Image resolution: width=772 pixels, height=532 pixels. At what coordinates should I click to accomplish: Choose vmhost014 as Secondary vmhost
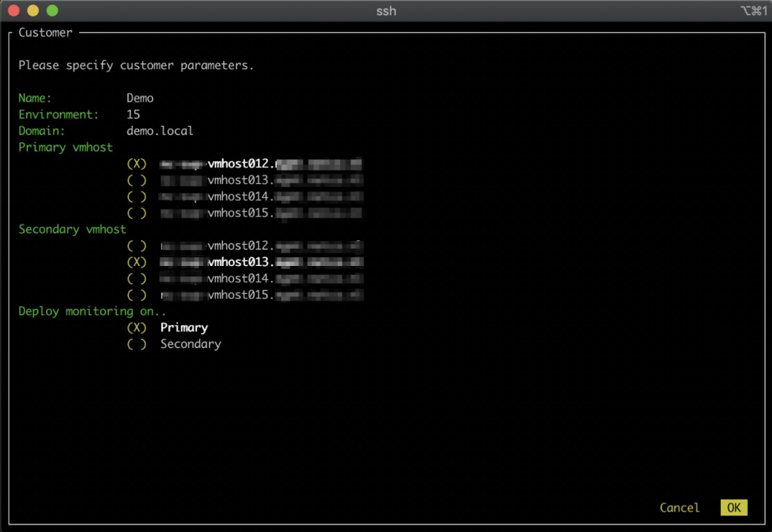[136, 279]
